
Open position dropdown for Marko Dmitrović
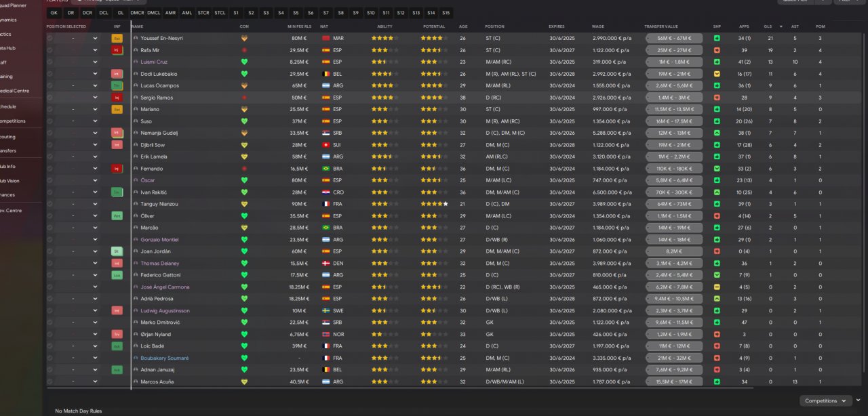coord(95,323)
